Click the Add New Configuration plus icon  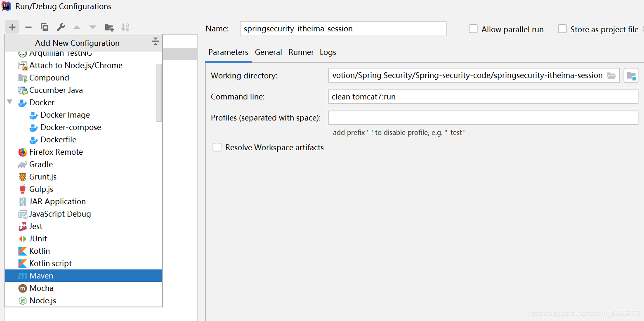pyautogui.click(x=12, y=27)
